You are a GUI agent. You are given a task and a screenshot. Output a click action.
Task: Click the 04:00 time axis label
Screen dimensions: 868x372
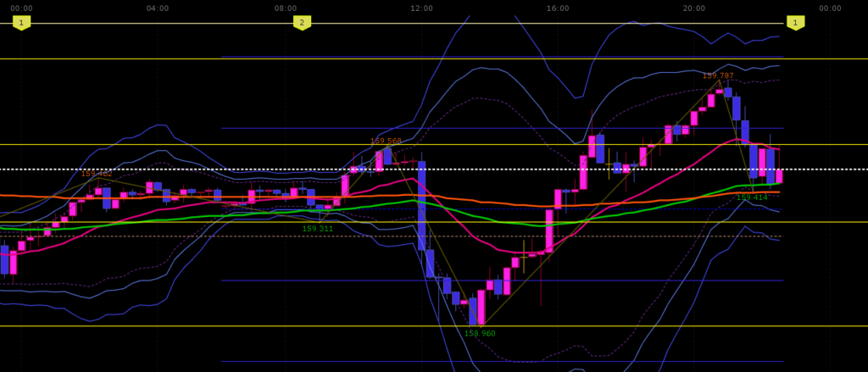pyautogui.click(x=157, y=8)
